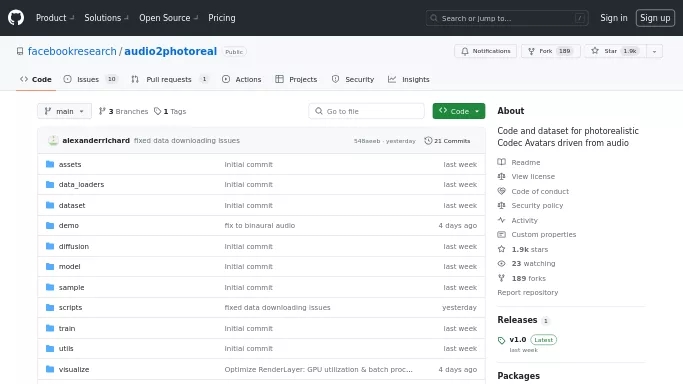
Task: Click the Readme book icon
Action: [501, 162]
